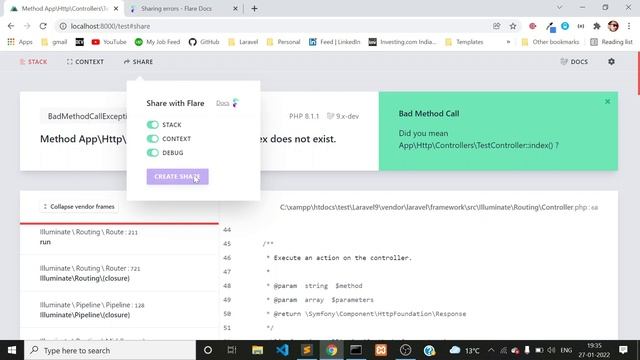The image size is (640, 360).
Task: Select the Illuminate Pipeline Pipeline :128 frame
Action: [119, 310]
